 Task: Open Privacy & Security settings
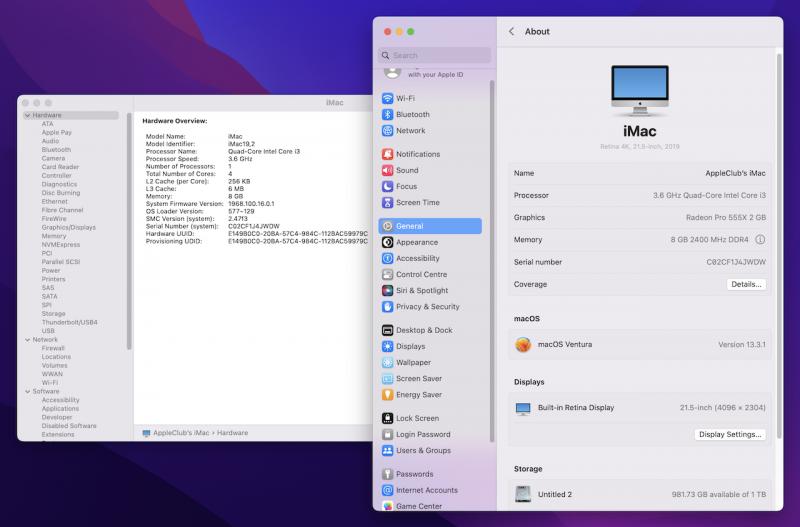click(x=427, y=306)
